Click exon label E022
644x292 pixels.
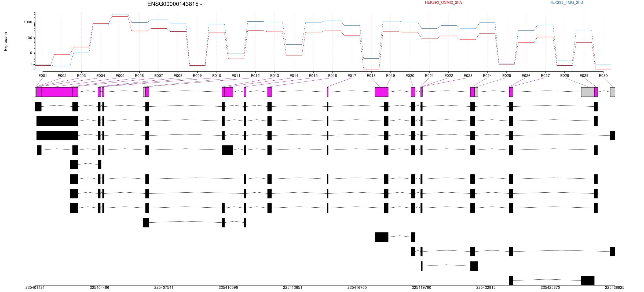pos(449,76)
